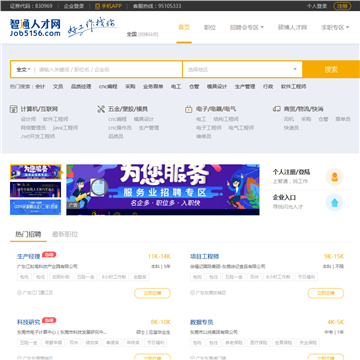Image resolution: width=360 pixels, height=360 pixels.
Task: Click the phone icon beside 手机APP
Action: [x=98, y=6]
